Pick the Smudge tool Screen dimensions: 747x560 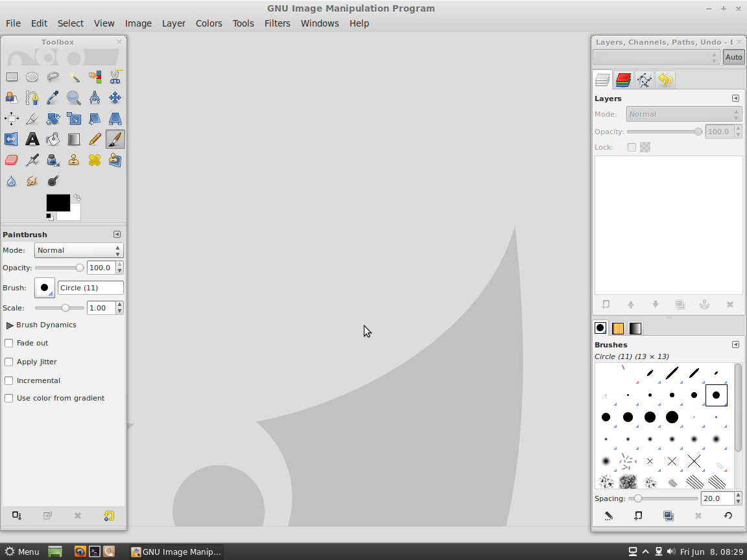(x=32, y=181)
